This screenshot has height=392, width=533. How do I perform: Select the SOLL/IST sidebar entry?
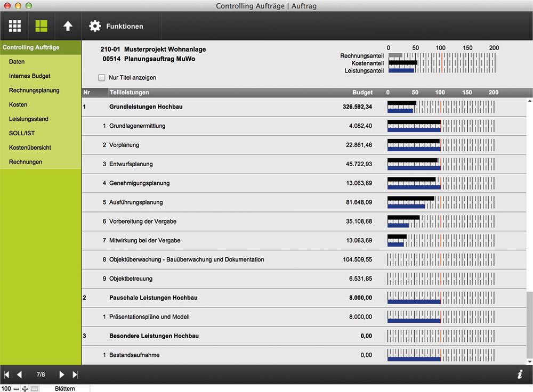click(x=22, y=133)
